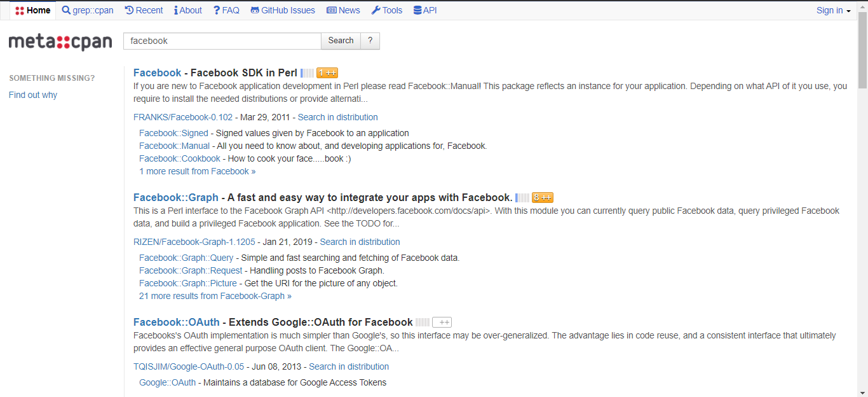Open the Facebook module result
The image size is (868, 397).
[x=157, y=73]
